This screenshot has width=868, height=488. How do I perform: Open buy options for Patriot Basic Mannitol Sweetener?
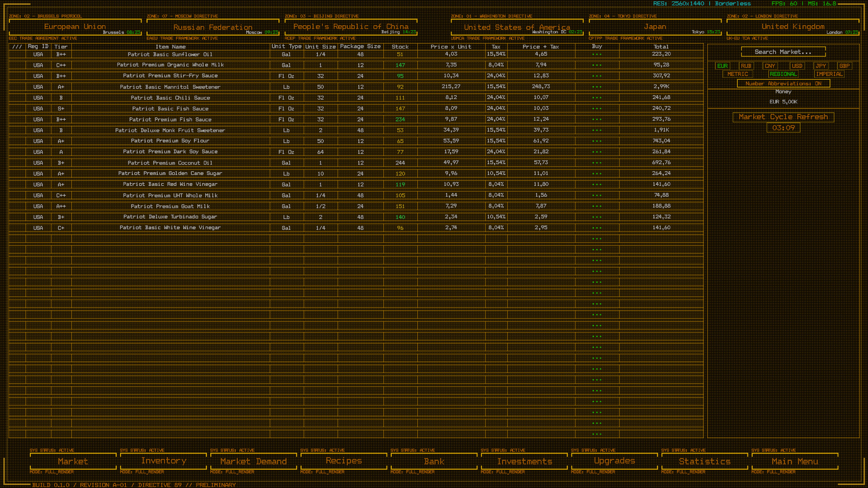tap(597, 87)
